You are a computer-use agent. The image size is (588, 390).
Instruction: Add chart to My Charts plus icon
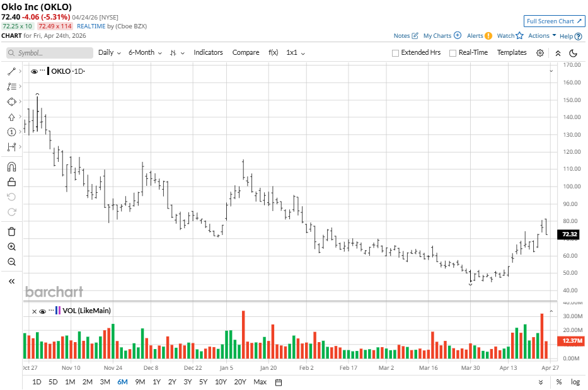point(457,35)
